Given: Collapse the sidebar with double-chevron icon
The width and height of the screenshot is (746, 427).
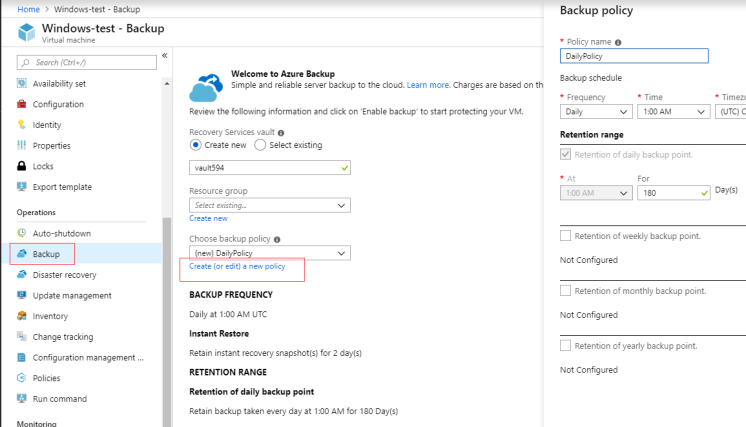Looking at the screenshot, I should (x=165, y=56).
